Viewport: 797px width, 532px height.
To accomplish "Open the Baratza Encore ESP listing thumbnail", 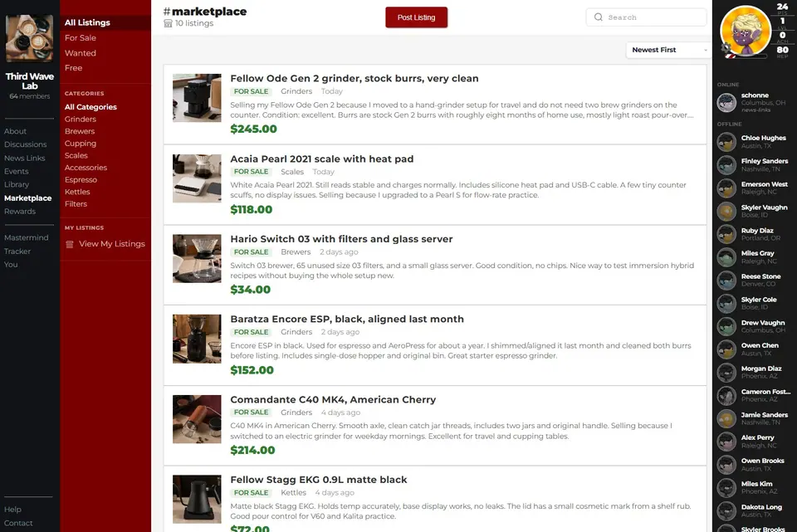I will tap(197, 339).
